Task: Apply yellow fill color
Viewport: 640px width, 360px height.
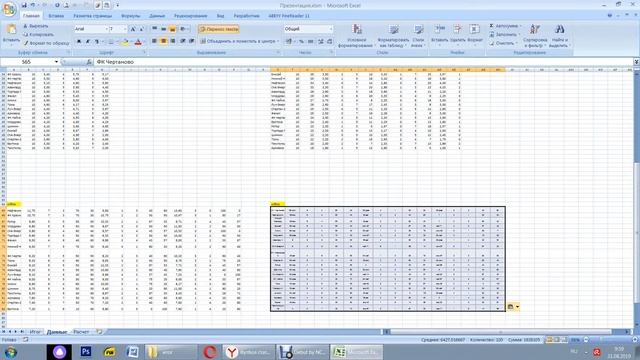Action: pyautogui.click(x=124, y=41)
